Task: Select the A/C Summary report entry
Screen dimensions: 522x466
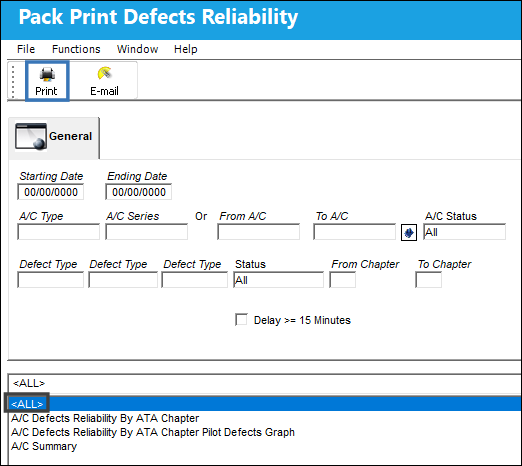Action: (x=44, y=446)
